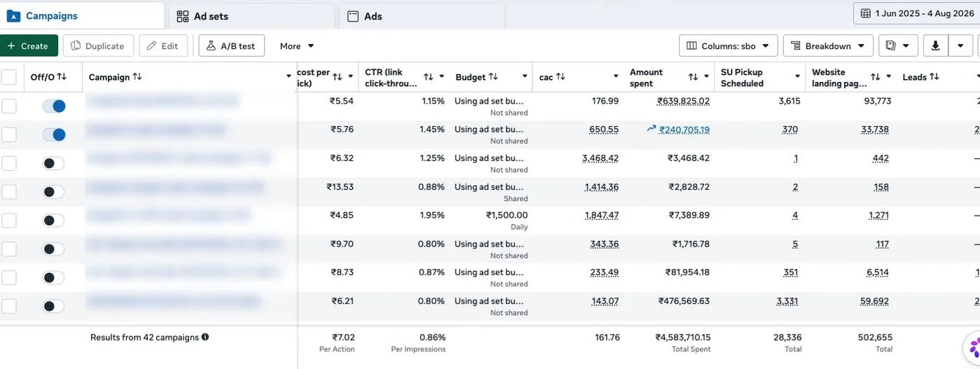Screen dimensions: 980x369
Task: Open Budget column options caret
Action: [x=525, y=76]
